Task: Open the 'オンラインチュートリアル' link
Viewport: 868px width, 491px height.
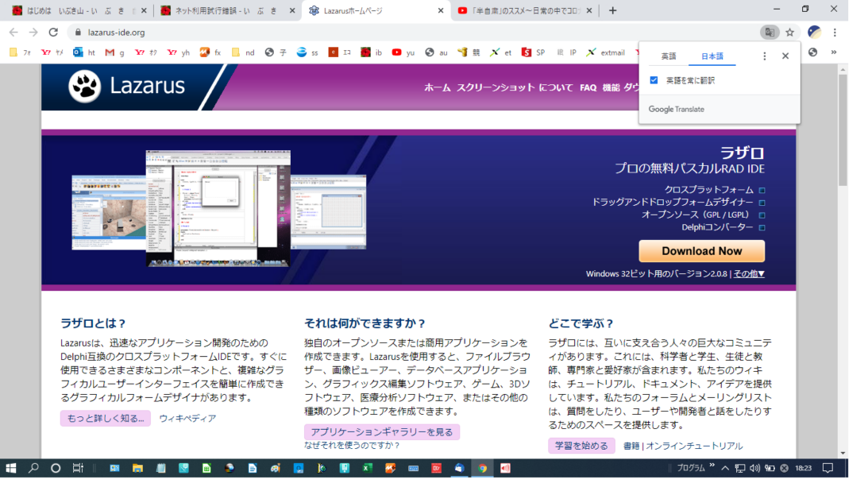Action: click(x=694, y=446)
